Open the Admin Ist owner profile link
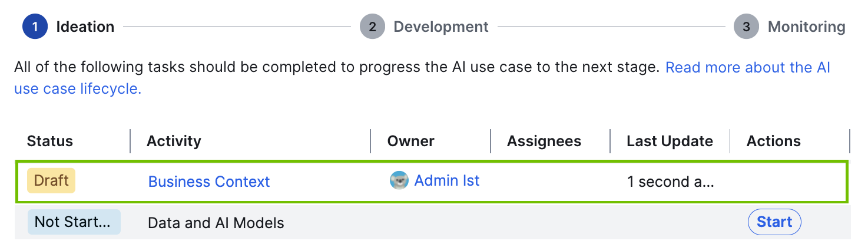This screenshot has width=868, height=247. pyautogui.click(x=447, y=180)
